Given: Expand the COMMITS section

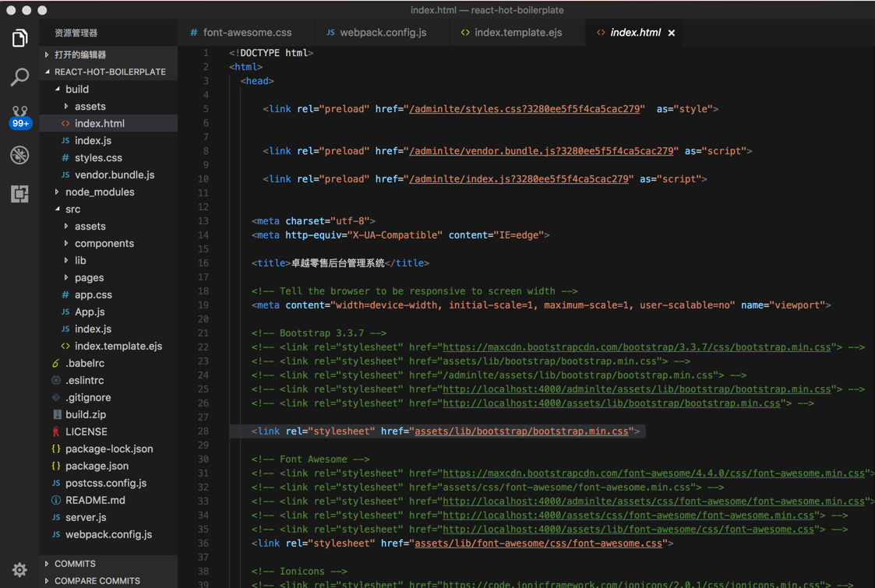Looking at the screenshot, I should pos(75,563).
